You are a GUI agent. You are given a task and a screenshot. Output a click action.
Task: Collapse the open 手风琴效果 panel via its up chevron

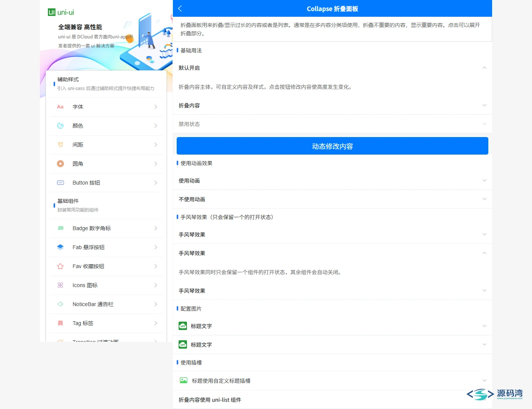[484, 253]
